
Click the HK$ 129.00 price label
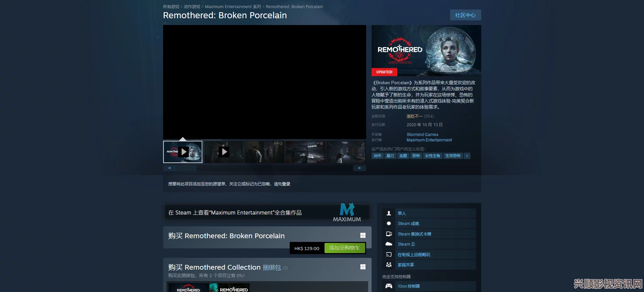(x=307, y=248)
